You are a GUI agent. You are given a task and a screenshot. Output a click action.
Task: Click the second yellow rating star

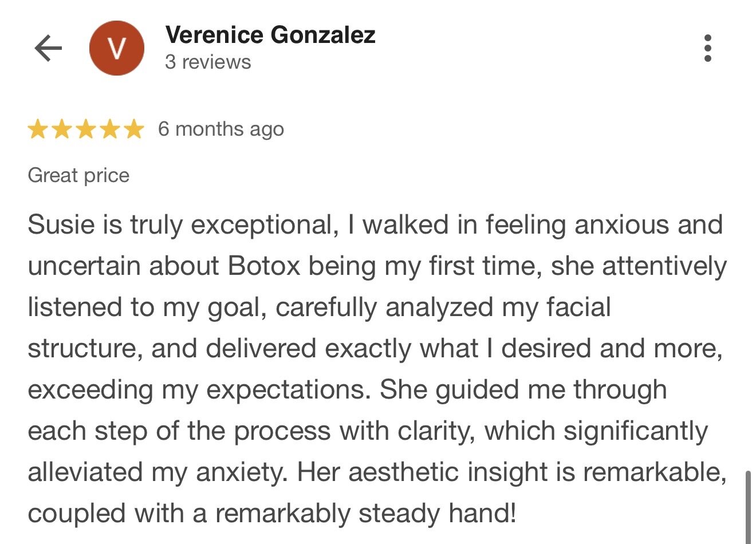pyautogui.click(x=62, y=129)
